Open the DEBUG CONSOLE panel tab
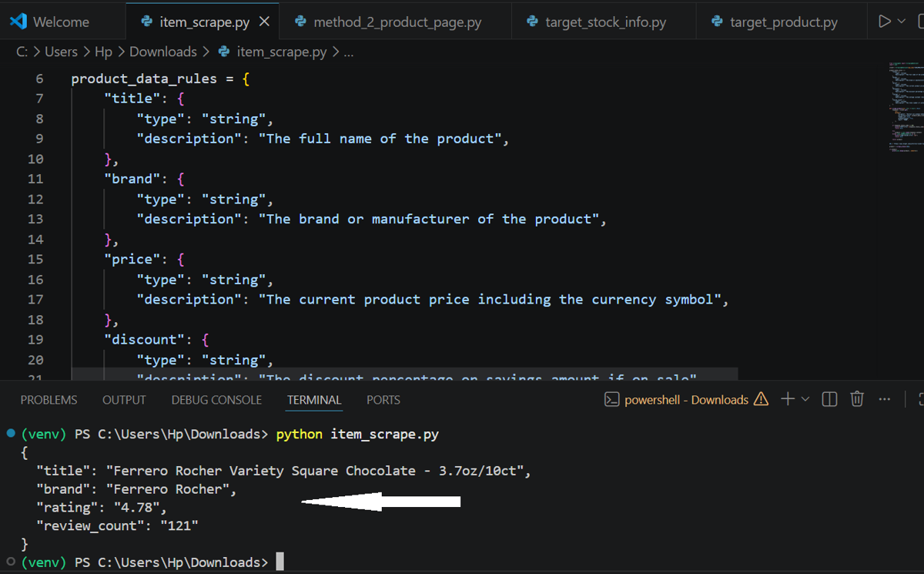Viewport: 924px width, 574px height. click(216, 400)
